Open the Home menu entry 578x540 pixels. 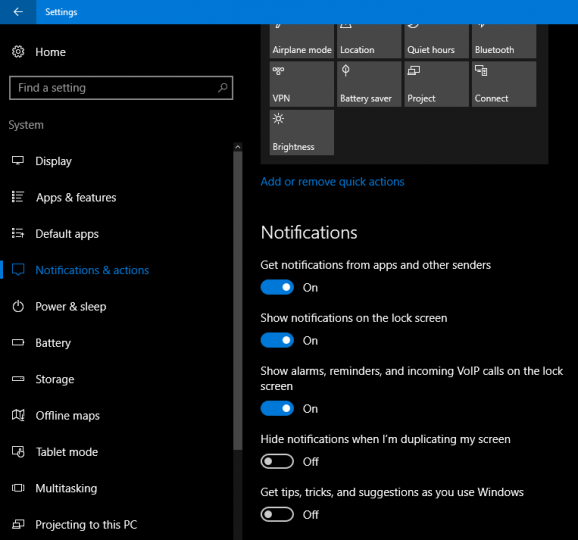[x=51, y=52]
